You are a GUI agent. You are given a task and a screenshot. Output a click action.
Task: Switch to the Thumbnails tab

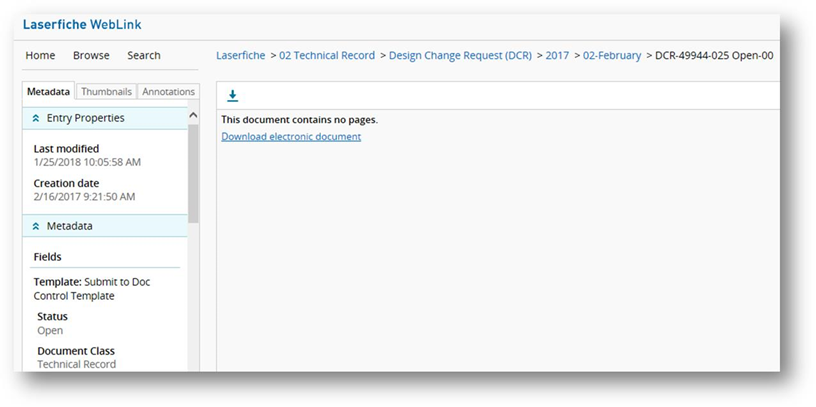tap(106, 92)
